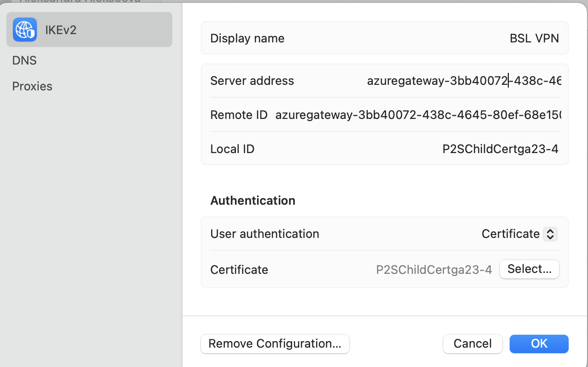Open the DNS sidebar section
This screenshot has width=588, height=367.
24,60
